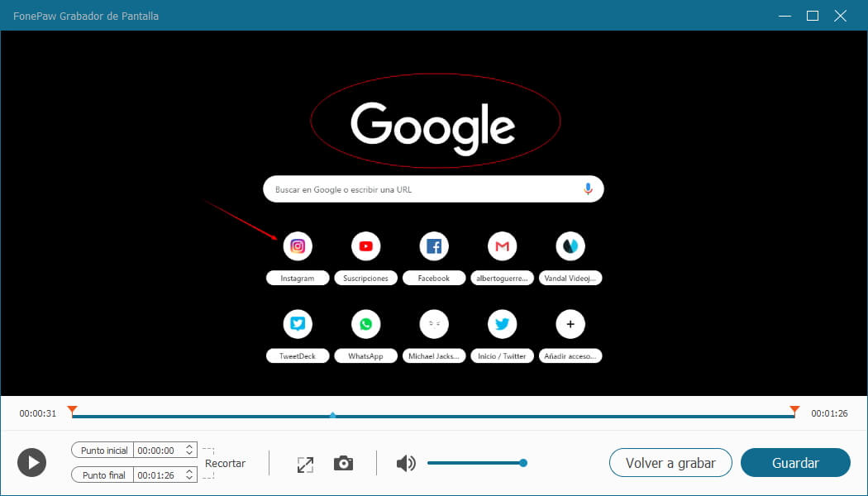868x496 pixels.
Task: Click the Michael Jacks... label
Action: point(433,356)
